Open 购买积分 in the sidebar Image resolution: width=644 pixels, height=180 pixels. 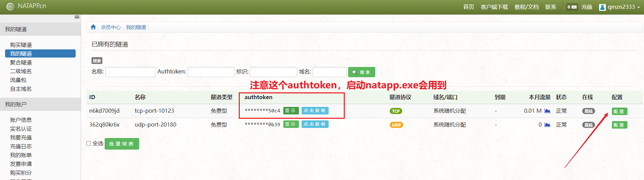click(x=21, y=173)
